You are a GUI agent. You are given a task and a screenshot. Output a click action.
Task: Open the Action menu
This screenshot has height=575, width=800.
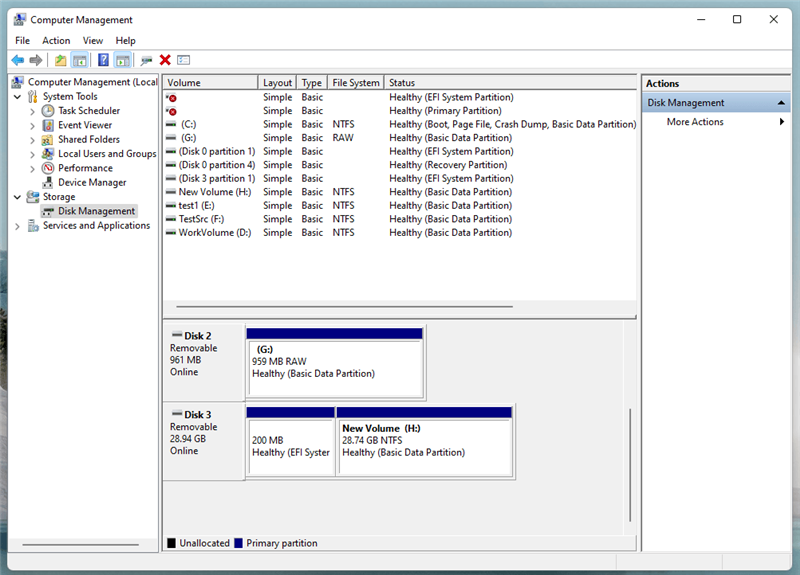point(56,40)
